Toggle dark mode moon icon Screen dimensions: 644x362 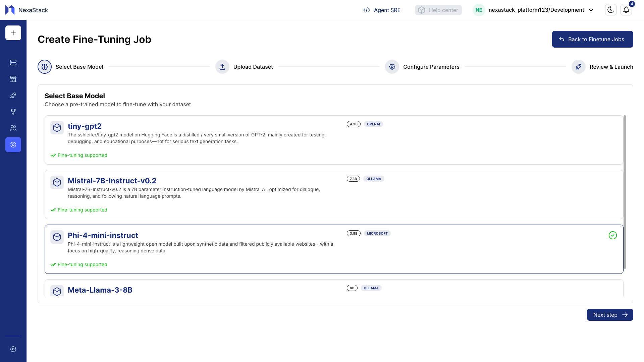tap(610, 10)
